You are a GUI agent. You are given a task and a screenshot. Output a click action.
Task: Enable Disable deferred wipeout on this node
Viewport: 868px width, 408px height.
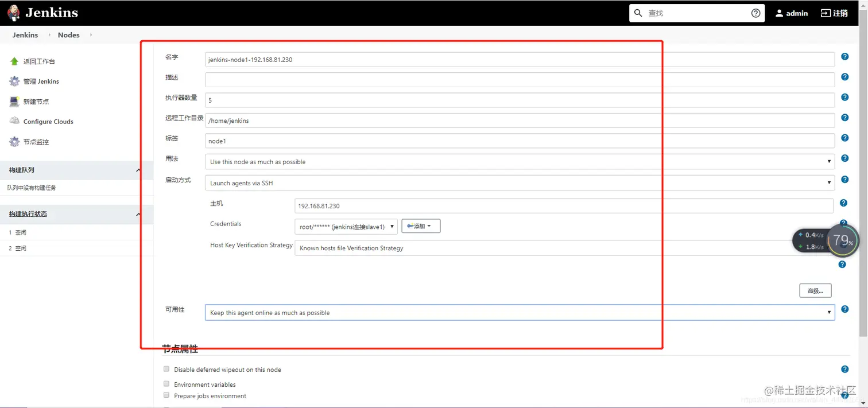point(166,369)
